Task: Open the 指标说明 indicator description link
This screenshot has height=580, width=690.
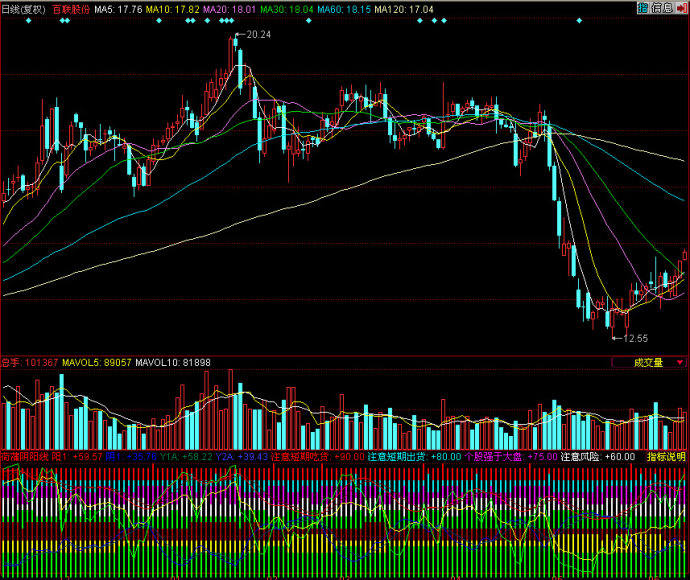Action: tap(666, 457)
